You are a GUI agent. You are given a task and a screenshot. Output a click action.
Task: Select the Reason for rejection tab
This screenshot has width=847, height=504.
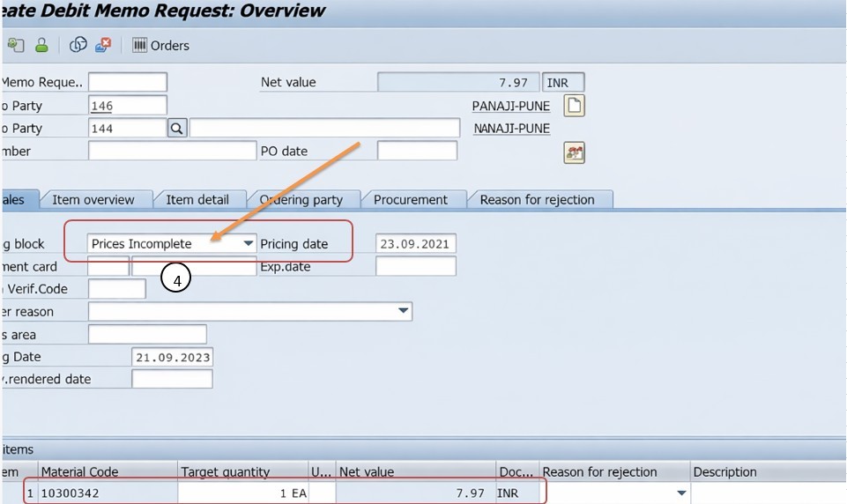coord(537,200)
